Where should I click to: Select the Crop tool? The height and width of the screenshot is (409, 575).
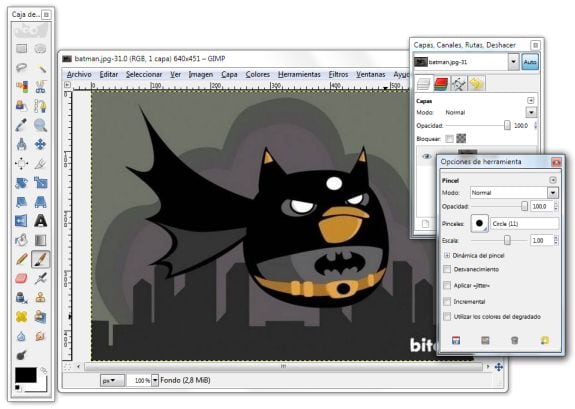point(40,164)
